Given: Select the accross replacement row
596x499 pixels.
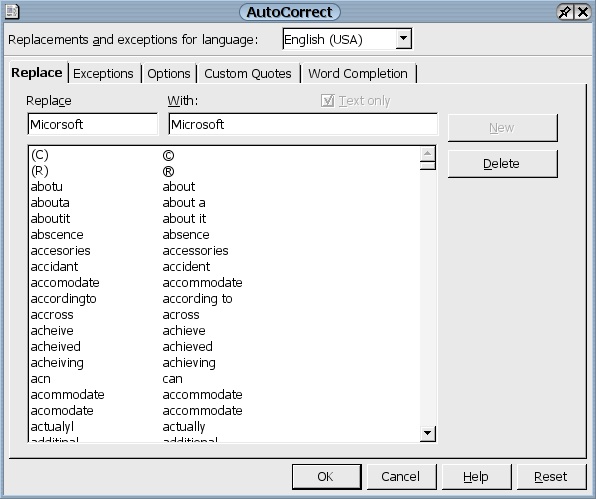Looking at the screenshot, I should 225,315.
